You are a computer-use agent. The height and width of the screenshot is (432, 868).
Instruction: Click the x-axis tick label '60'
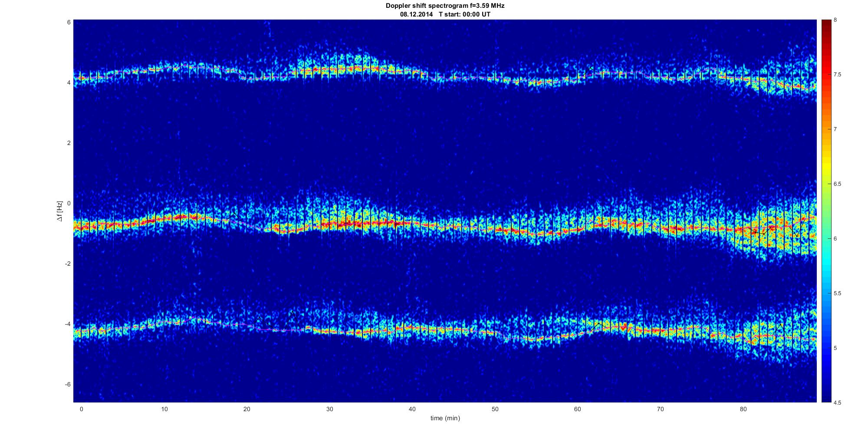(x=577, y=409)
